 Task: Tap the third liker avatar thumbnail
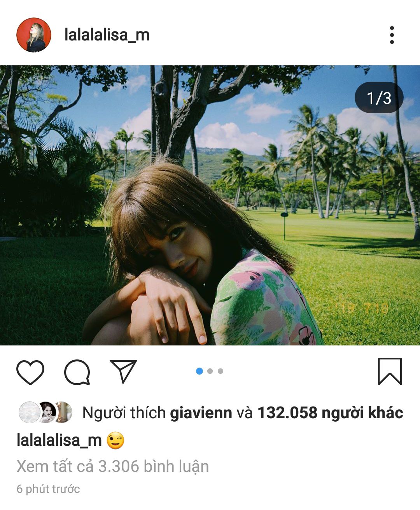[x=64, y=412]
